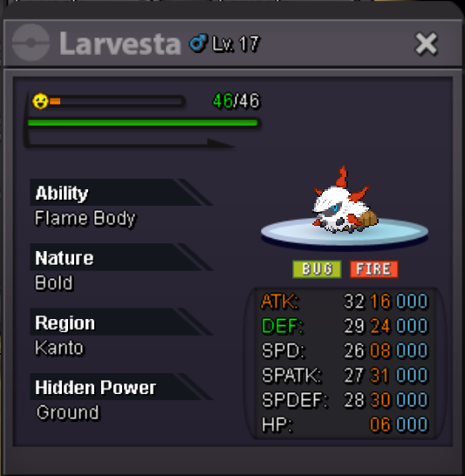Click the Lv. 17 level text

[236, 44]
